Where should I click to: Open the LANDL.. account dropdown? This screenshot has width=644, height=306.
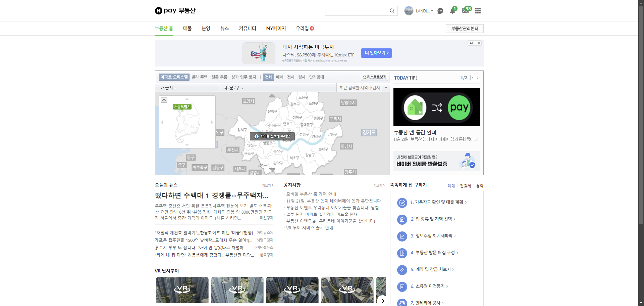coord(424,11)
